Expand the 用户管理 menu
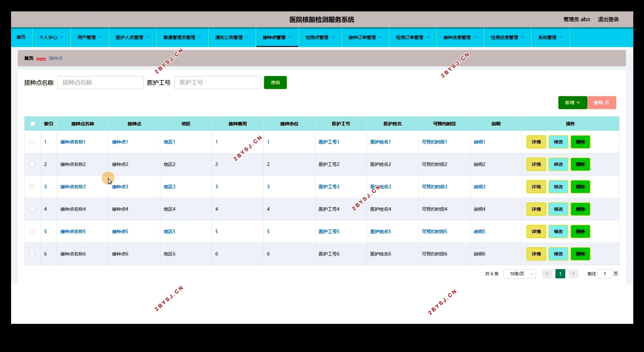This screenshot has width=644, height=352. 90,37
